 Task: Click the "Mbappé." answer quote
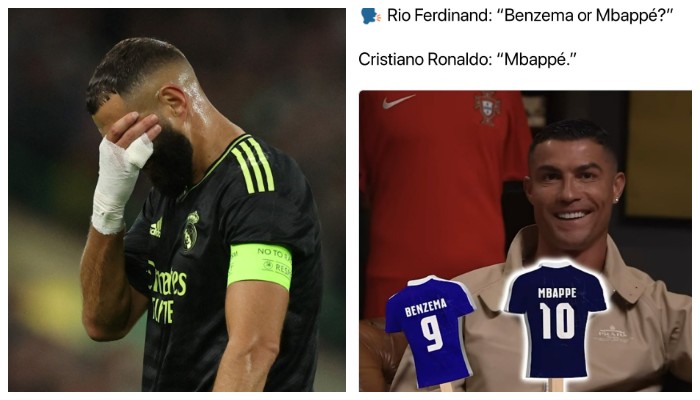[x=537, y=59]
